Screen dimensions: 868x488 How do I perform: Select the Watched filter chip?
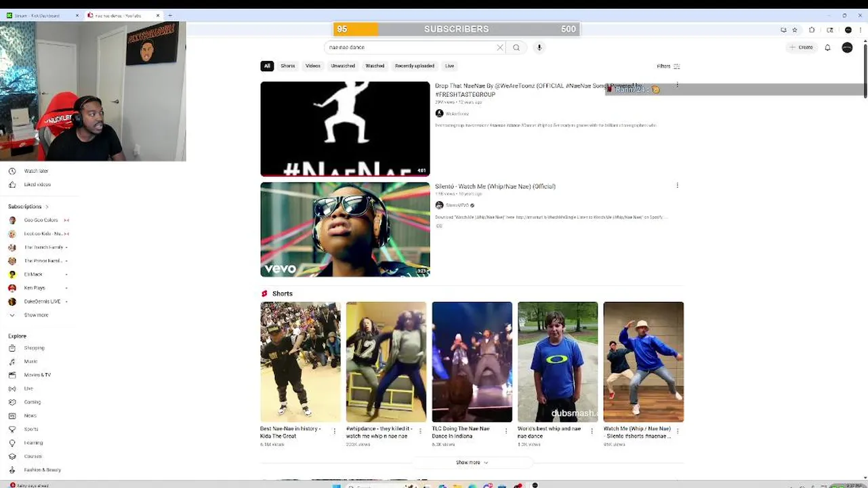pyautogui.click(x=375, y=66)
